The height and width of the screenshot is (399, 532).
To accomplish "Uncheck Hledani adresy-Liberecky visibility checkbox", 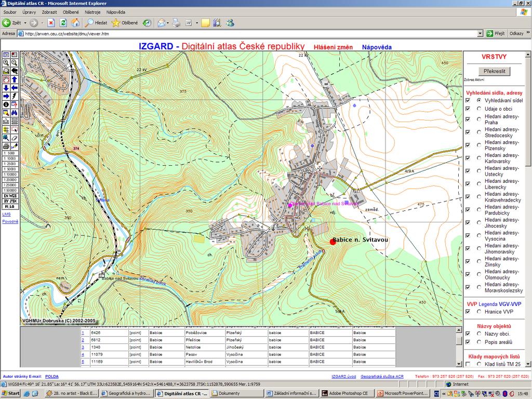I will coord(468,183).
